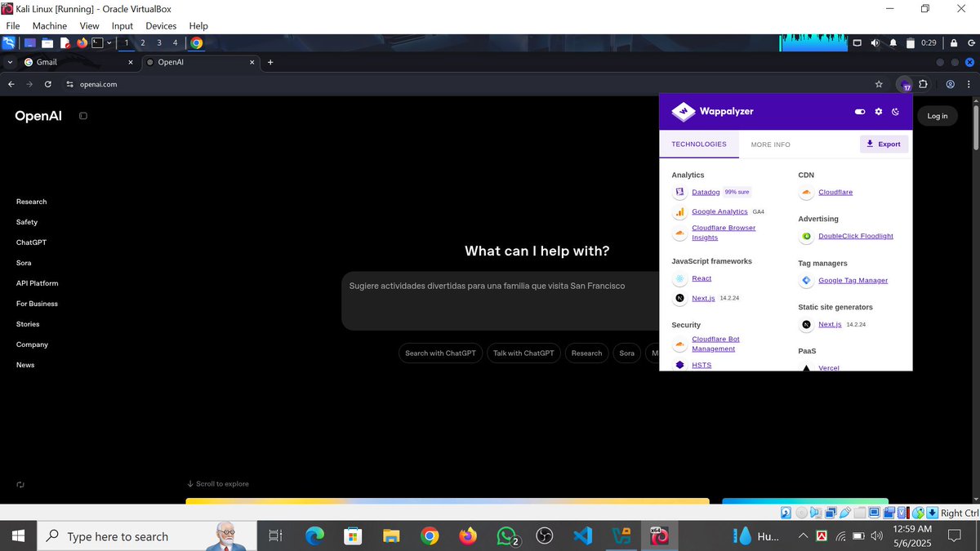980x551 pixels.
Task: Close the OpenAI browser tab
Action: click(x=252, y=62)
